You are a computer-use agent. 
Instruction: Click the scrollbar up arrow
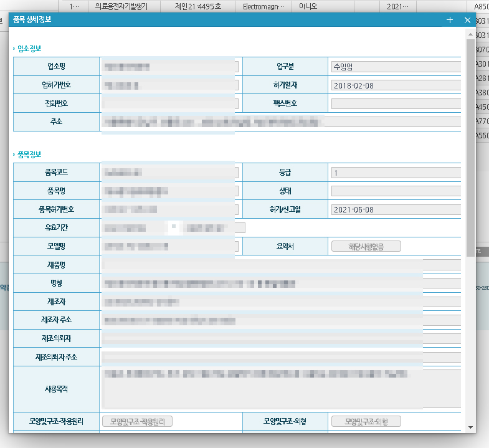(470, 34)
